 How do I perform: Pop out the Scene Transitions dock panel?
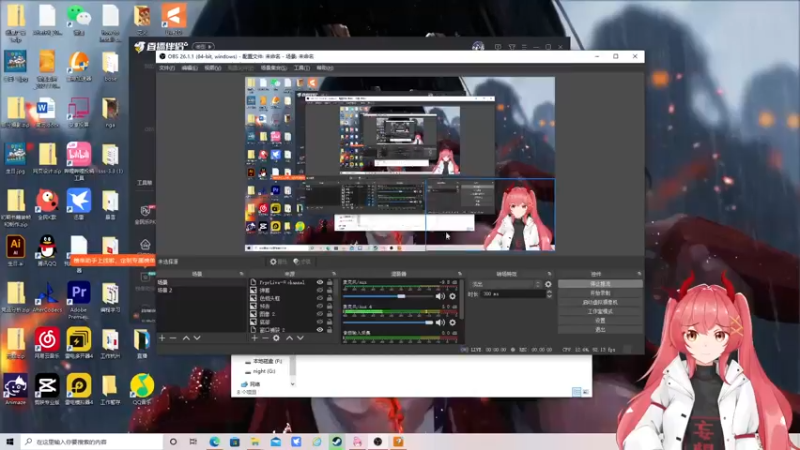(549, 274)
